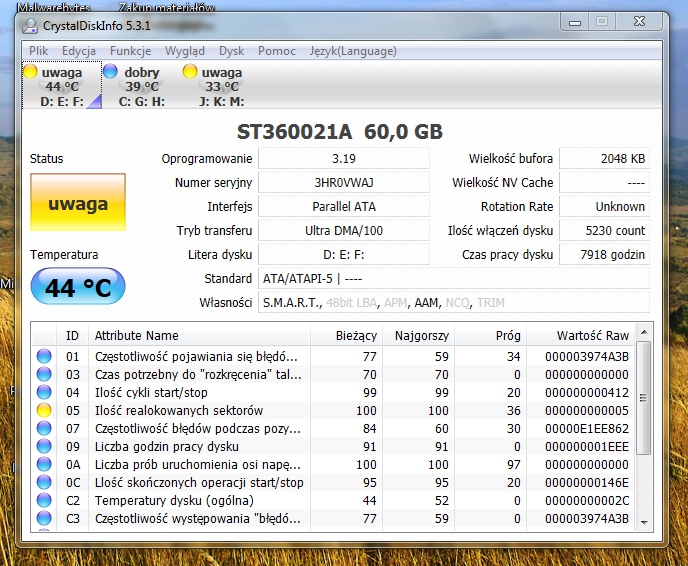The height and width of the screenshot is (566, 688).
Task: Click the blue status icon for C: G: H:
Action: [x=110, y=71]
